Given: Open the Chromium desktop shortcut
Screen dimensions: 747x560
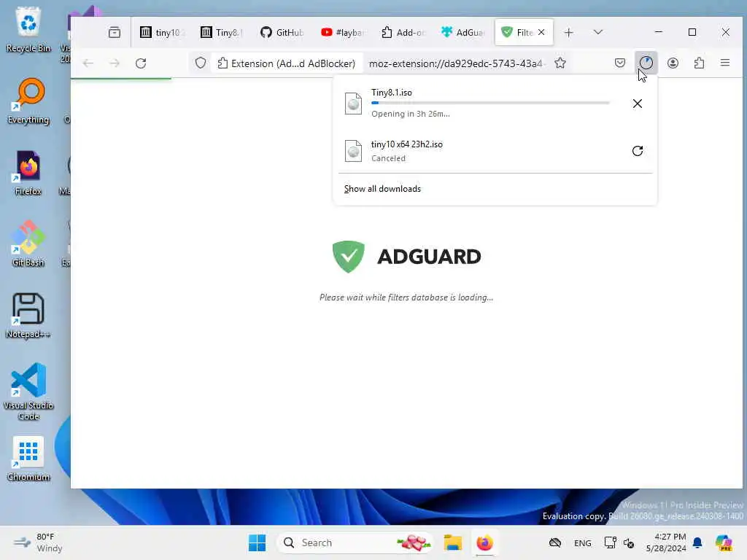Looking at the screenshot, I should click(x=28, y=459).
